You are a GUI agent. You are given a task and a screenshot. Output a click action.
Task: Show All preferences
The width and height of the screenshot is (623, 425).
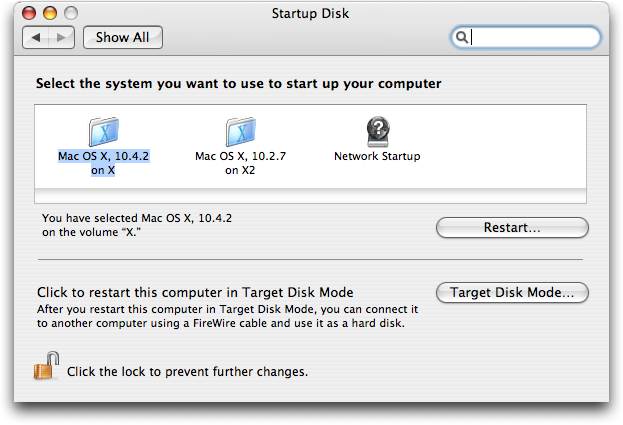123,37
